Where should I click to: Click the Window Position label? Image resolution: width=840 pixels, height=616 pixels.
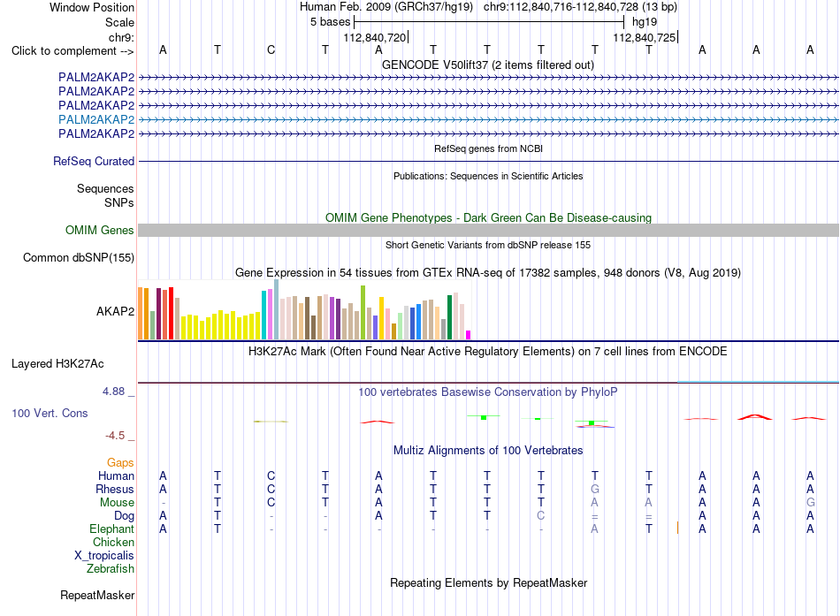click(92, 7)
